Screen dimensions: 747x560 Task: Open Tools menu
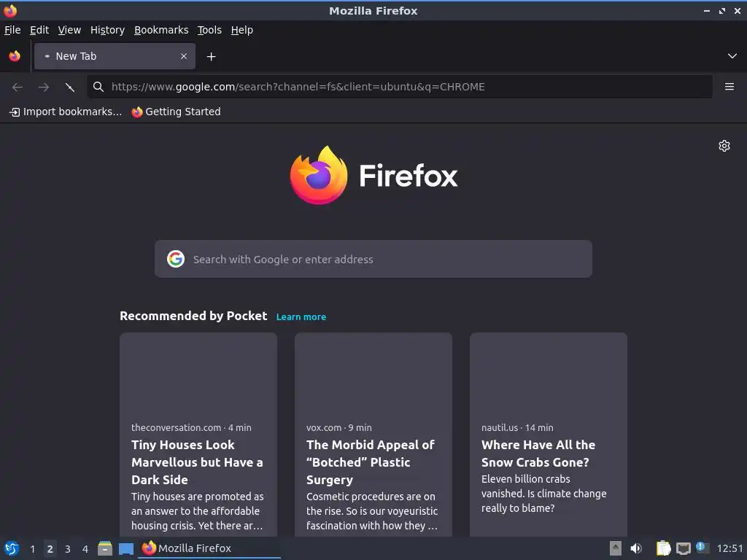tap(209, 30)
